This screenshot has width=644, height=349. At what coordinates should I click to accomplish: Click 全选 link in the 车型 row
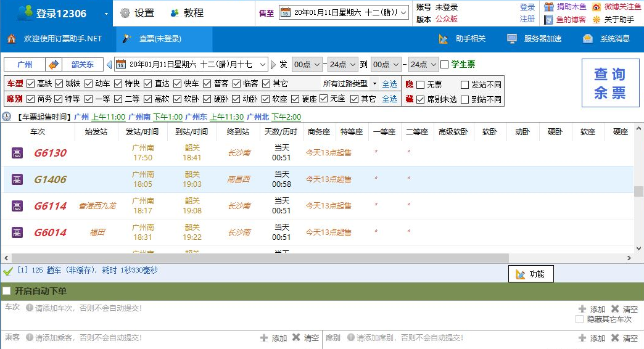[x=389, y=84]
